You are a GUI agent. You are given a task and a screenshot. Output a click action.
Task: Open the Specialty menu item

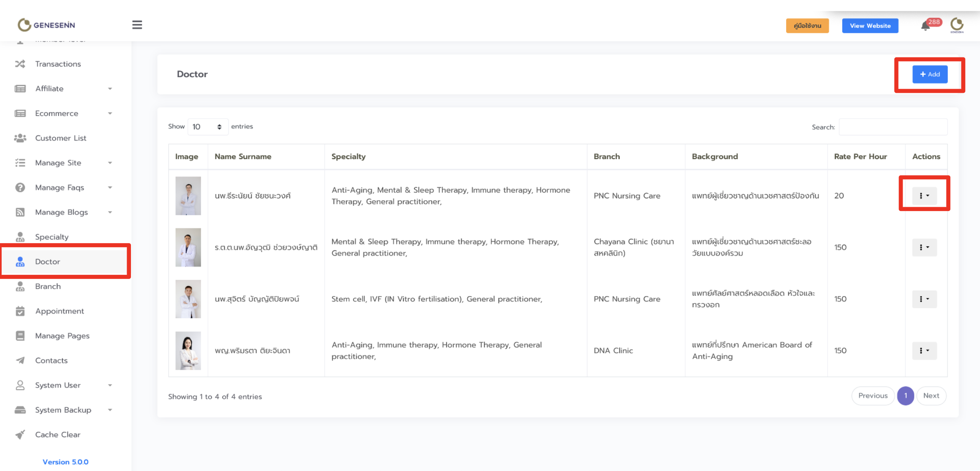pyautogui.click(x=52, y=237)
